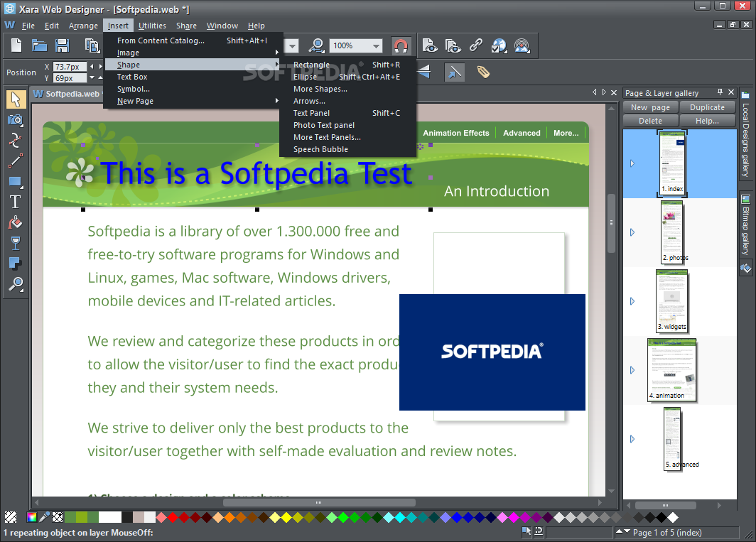756x542 pixels.
Task: Save the document with the floppy icon
Action: [63, 45]
